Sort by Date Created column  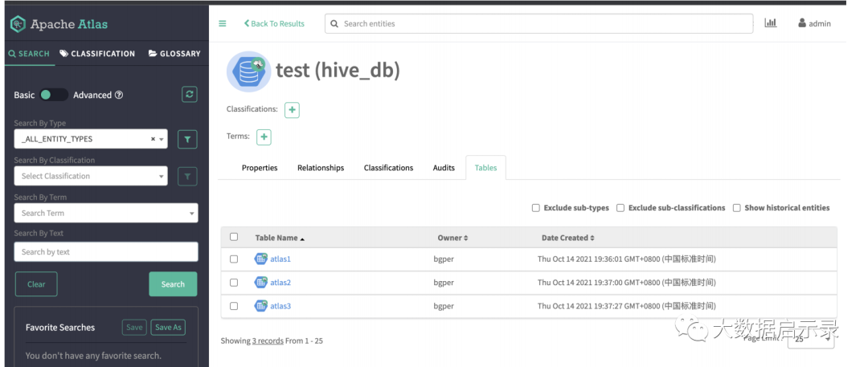[568, 238]
